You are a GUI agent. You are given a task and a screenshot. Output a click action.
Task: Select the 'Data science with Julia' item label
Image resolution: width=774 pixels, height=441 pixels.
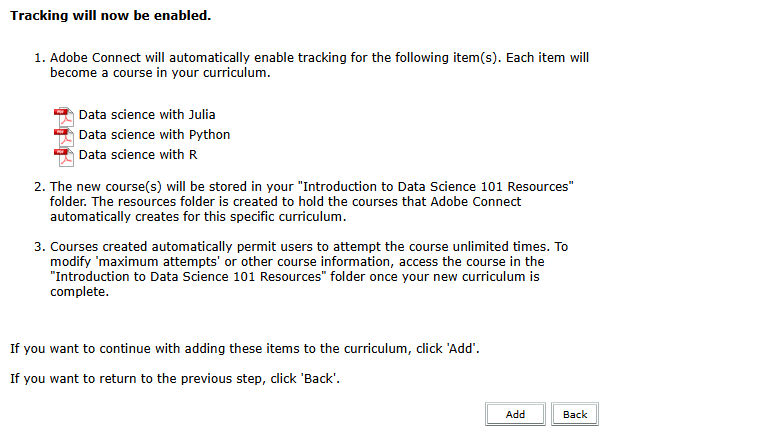tap(147, 115)
